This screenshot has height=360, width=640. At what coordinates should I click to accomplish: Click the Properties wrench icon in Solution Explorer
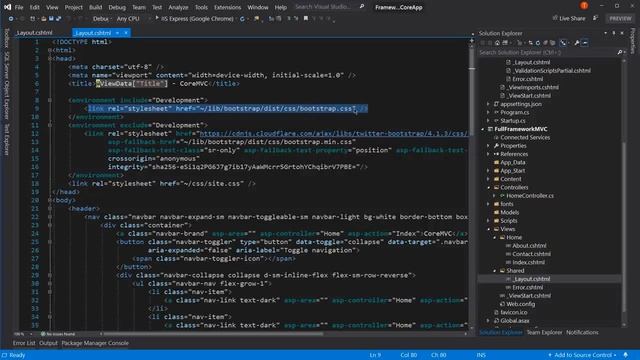(577, 43)
